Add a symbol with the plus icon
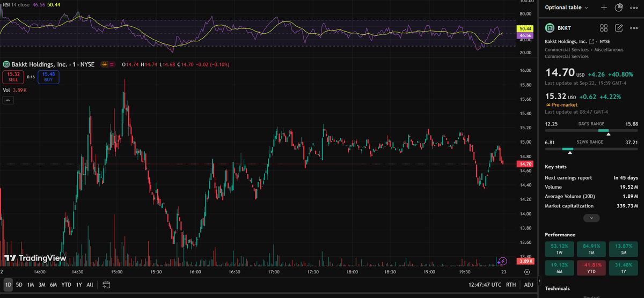This screenshot has width=644, height=298. click(x=604, y=8)
